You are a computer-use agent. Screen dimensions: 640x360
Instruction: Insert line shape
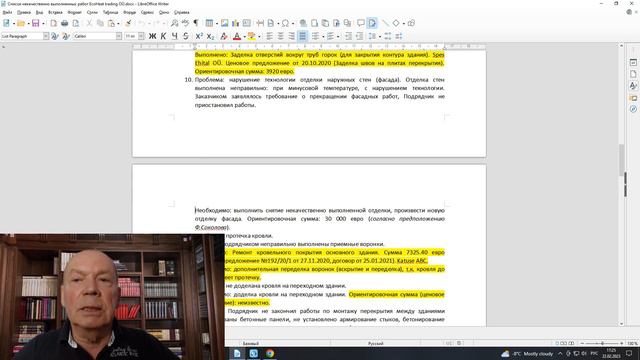coord(385,23)
